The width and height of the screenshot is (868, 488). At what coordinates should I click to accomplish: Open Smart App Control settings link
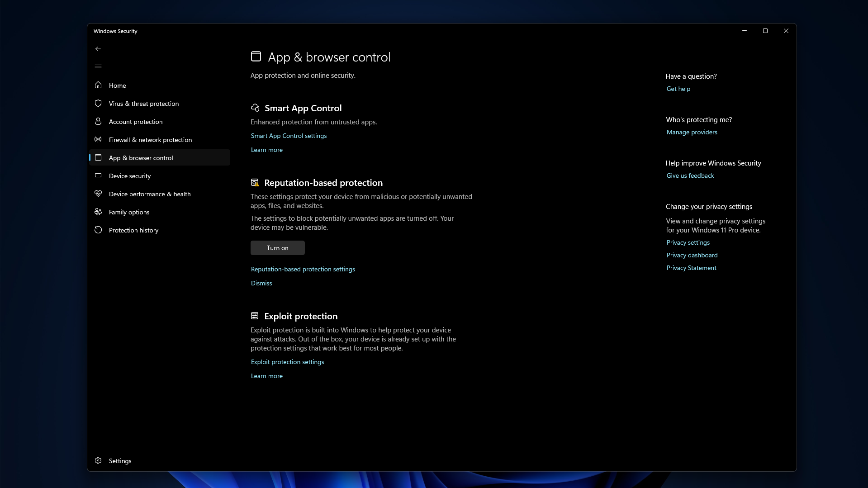coord(289,136)
